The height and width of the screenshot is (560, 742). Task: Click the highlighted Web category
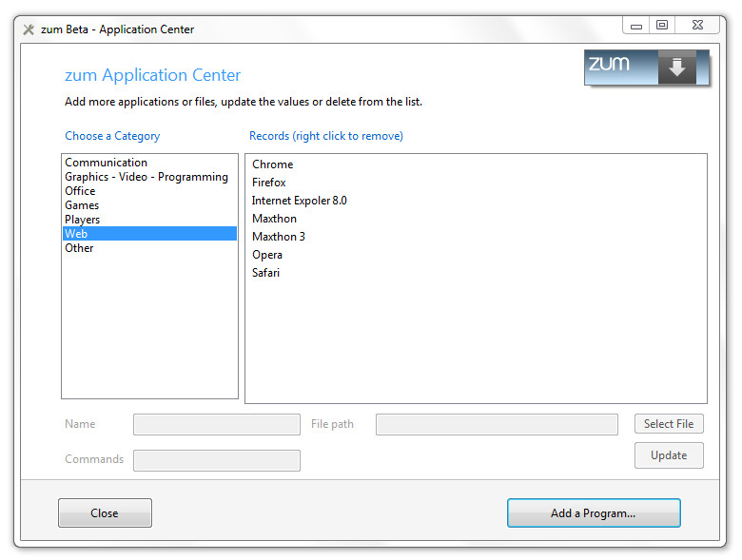[149, 233]
